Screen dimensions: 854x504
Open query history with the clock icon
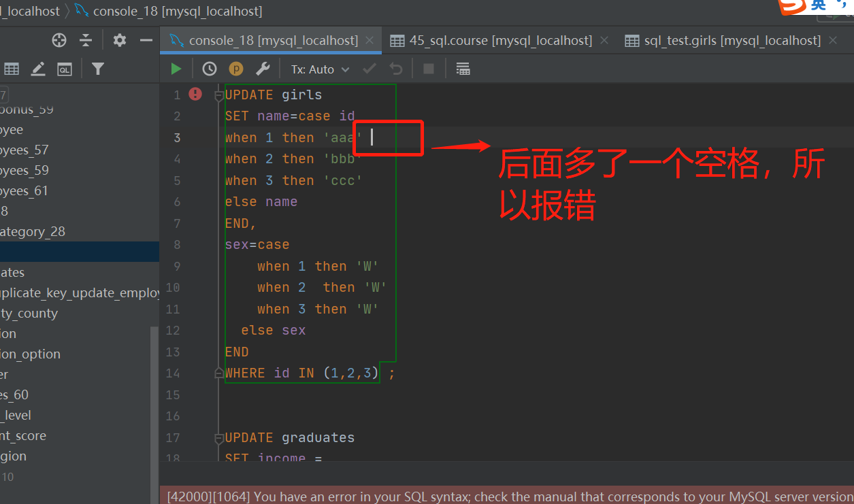210,69
